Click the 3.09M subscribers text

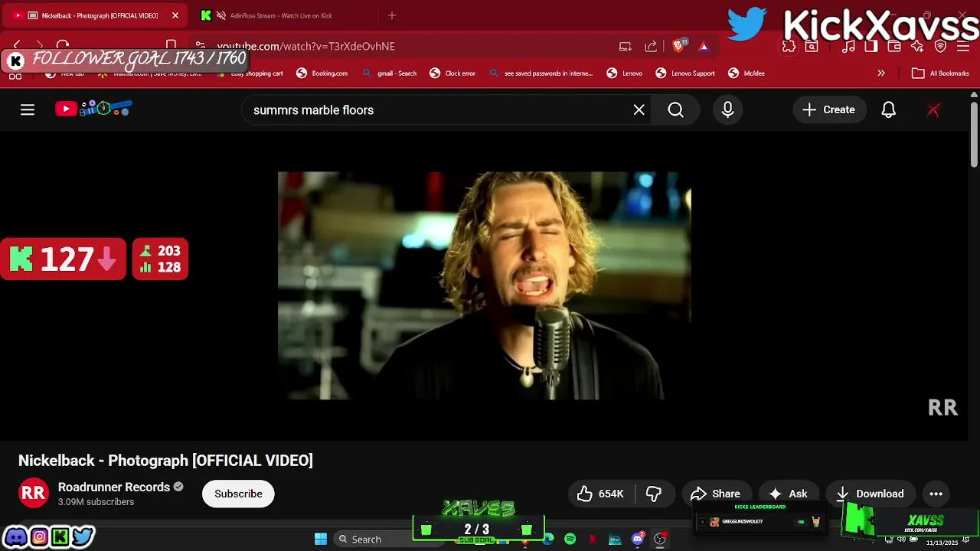coord(96,502)
